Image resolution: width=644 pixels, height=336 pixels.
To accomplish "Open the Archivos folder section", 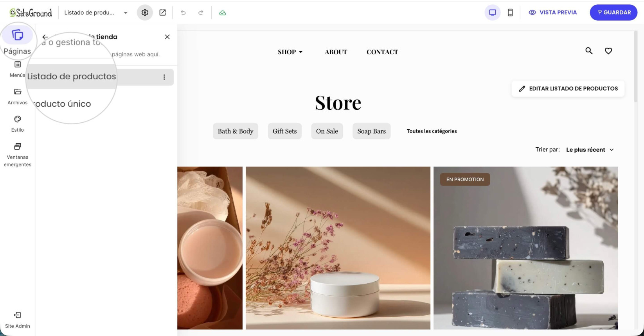I will [x=17, y=97].
